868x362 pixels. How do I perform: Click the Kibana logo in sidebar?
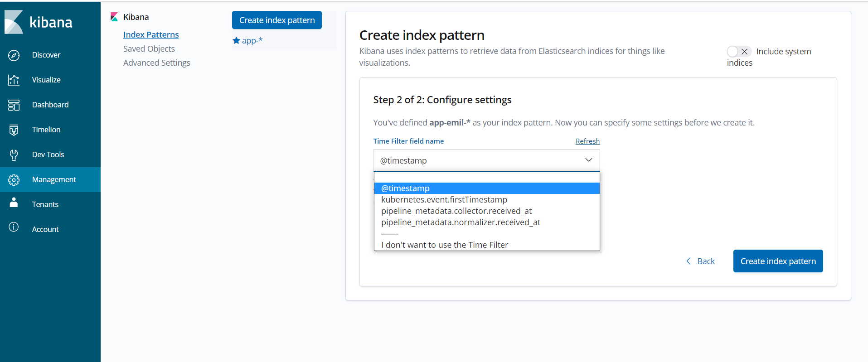pos(39,22)
